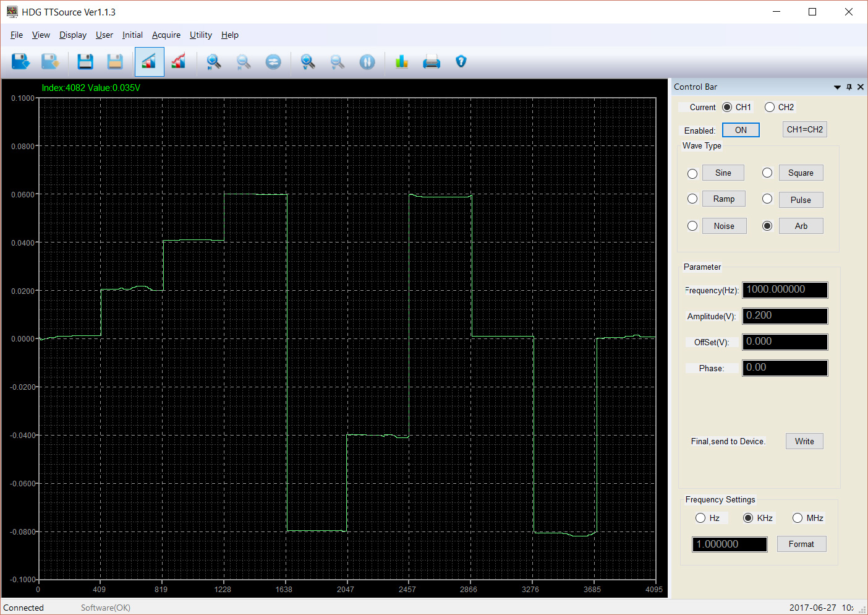Toggle the Enabled ON button
The width and height of the screenshot is (868, 615).
click(x=741, y=130)
